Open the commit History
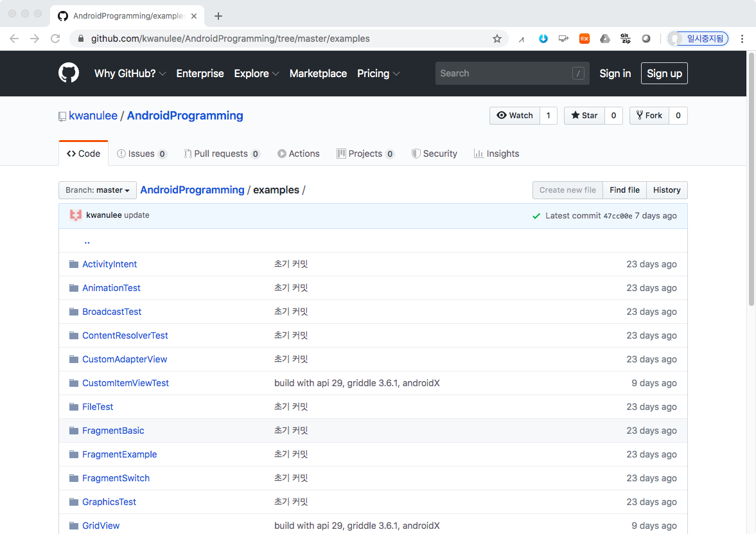The height and width of the screenshot is (534, 756). pos(667,190)
